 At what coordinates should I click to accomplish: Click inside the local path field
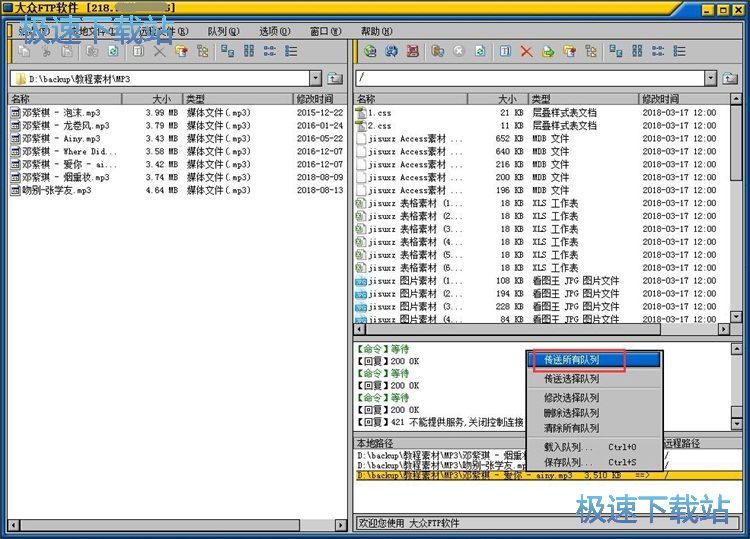tap(161, 78)
